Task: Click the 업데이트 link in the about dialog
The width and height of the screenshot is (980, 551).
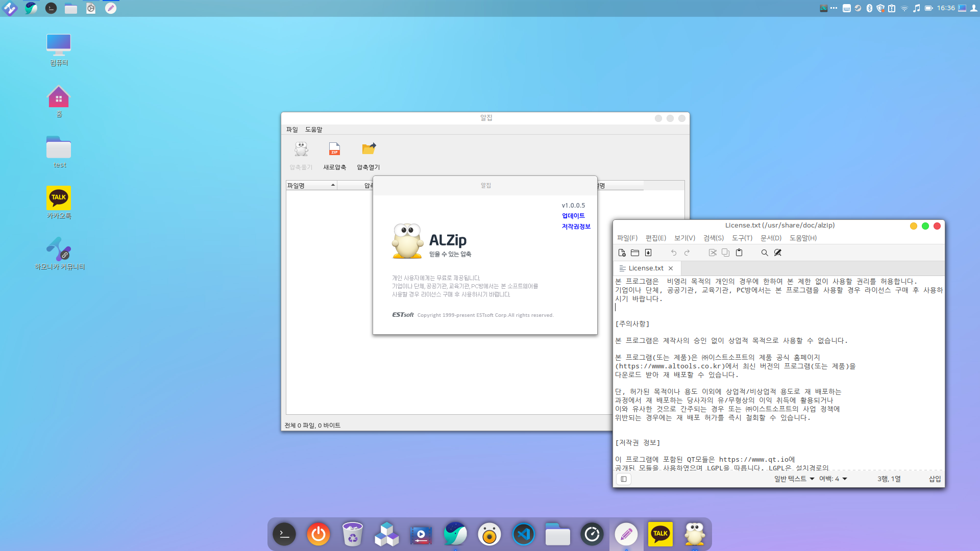Action: pos(573,216)
